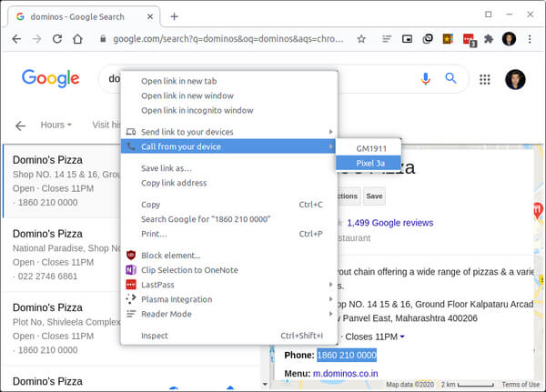Viewport: 546px width, 392px height.
Task: Select Search Google for "1860 210 0000"
Action: point(229,219)
